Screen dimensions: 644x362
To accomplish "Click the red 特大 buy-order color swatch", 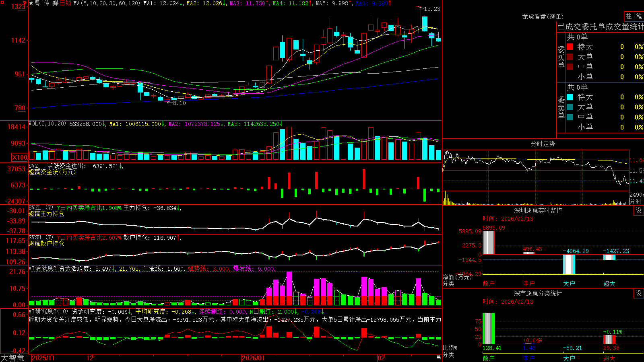I will click(570, 47).
